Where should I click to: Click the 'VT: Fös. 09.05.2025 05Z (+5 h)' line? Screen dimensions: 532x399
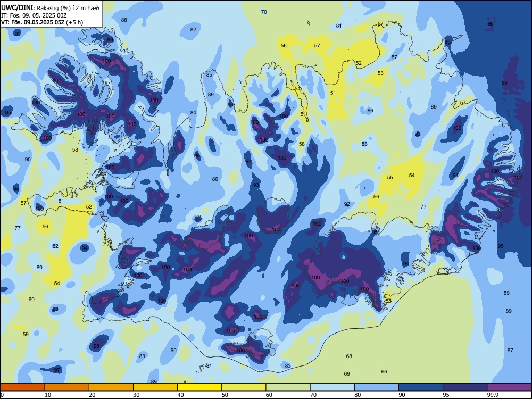click(42, 22)
